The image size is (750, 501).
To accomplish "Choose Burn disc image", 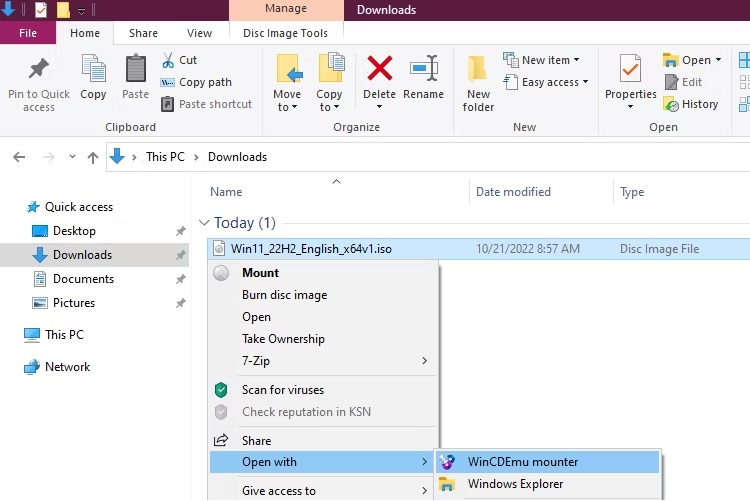I will 323,295.
